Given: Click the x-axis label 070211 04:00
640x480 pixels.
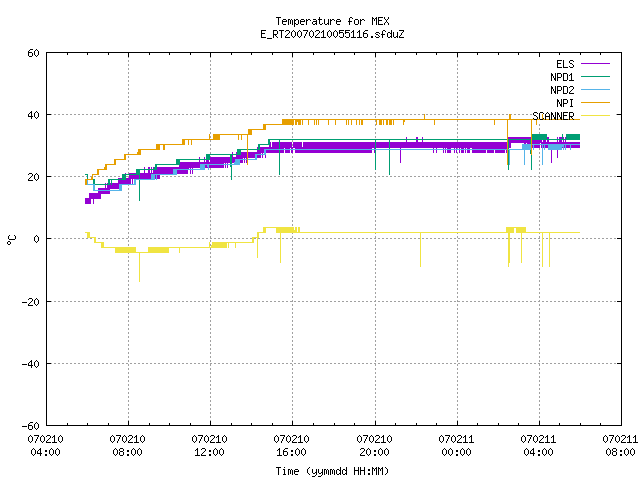Looking at the screenshot, I should [x=538, y=446].
